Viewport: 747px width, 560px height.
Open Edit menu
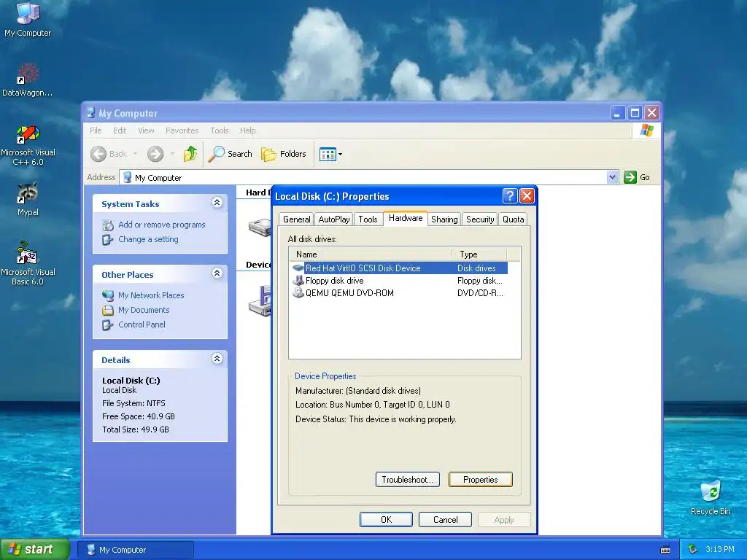[x=120, y=131]
